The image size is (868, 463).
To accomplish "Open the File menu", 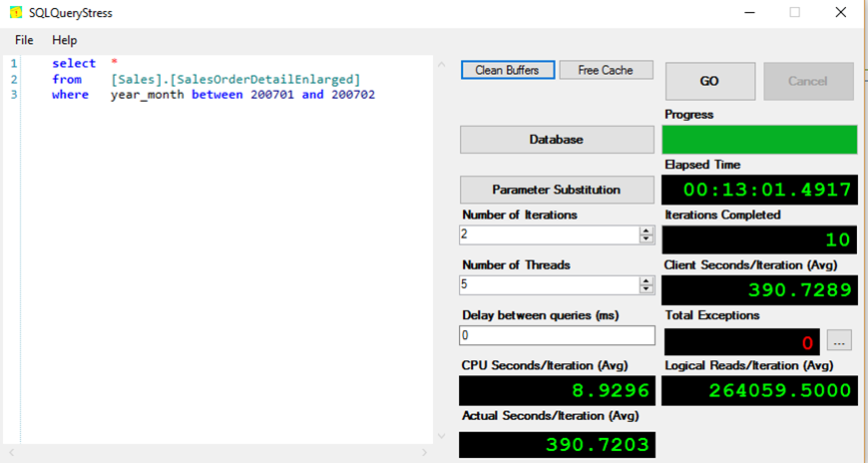I will pos(24,40).
